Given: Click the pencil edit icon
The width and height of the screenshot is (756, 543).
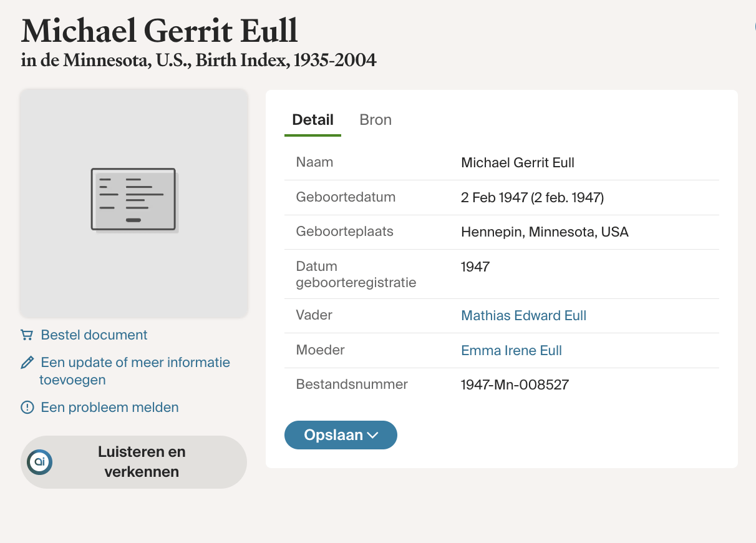Looking at the screenshot, I should pos(27,363).
